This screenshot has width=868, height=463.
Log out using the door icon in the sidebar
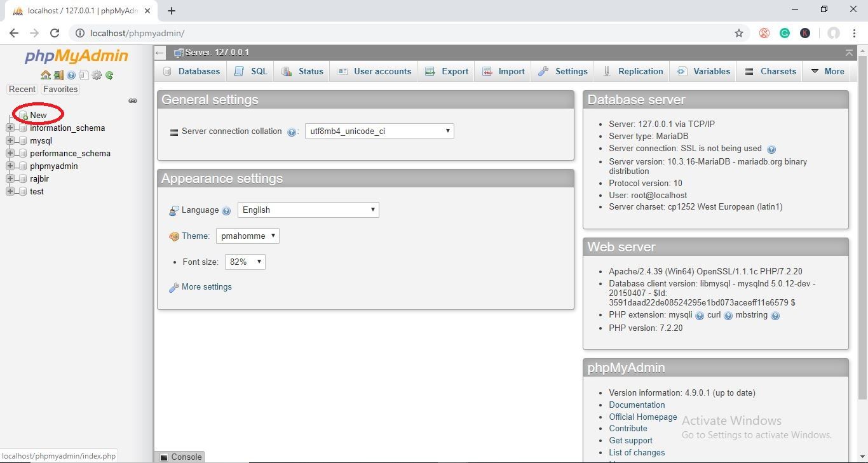pyautogui.click(x=58, y=75)
